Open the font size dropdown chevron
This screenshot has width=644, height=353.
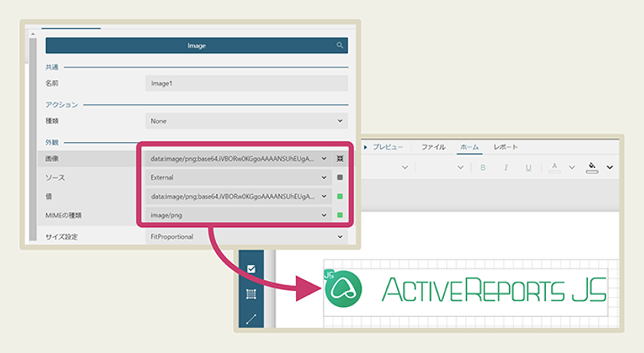461,167
